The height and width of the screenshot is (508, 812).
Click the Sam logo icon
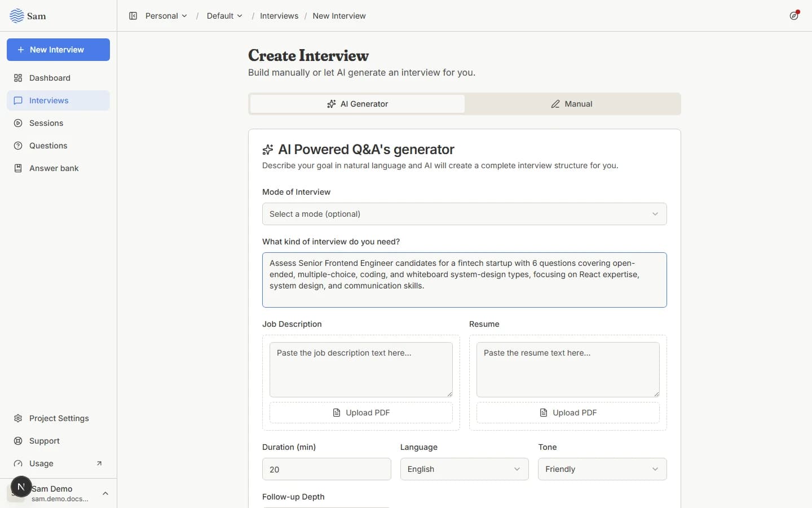point(17,16)
